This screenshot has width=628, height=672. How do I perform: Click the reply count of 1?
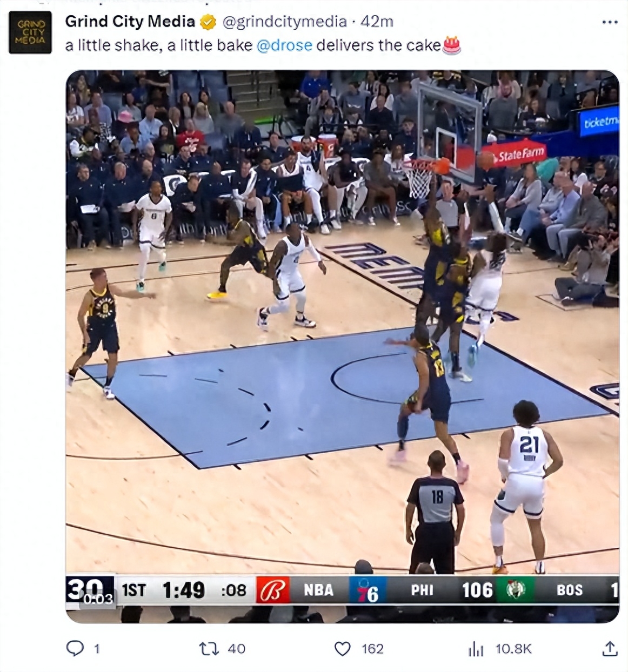pos(97,648)
